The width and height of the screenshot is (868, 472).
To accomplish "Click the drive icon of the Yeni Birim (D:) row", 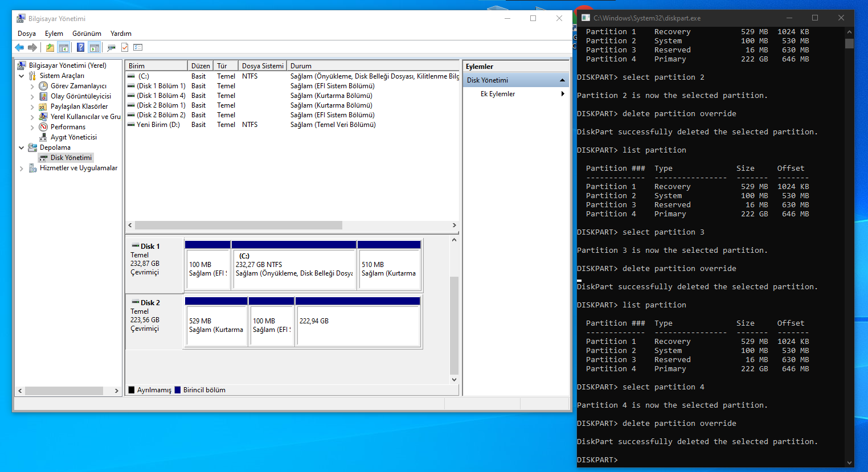I will tap(131, 125).
